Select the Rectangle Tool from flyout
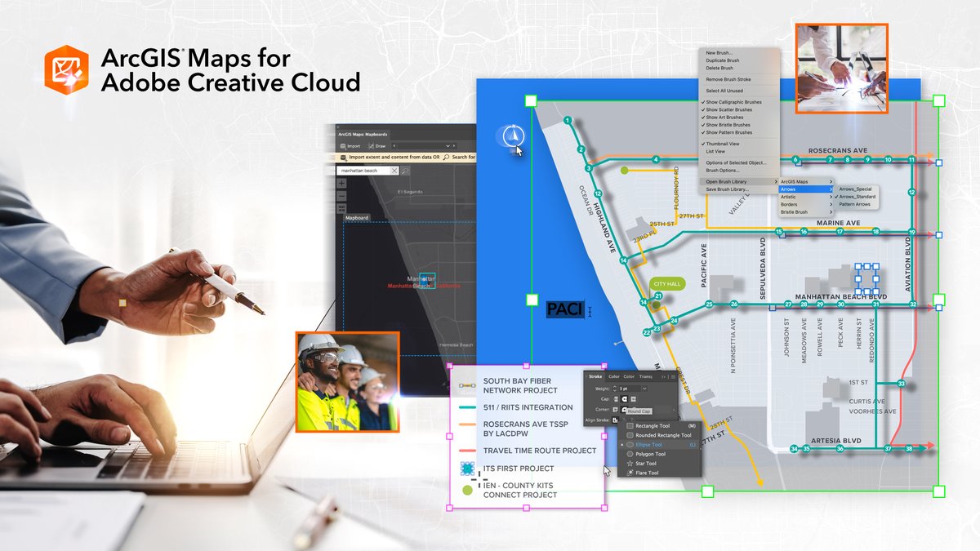980x551 pixels. [x=662, y=426]
